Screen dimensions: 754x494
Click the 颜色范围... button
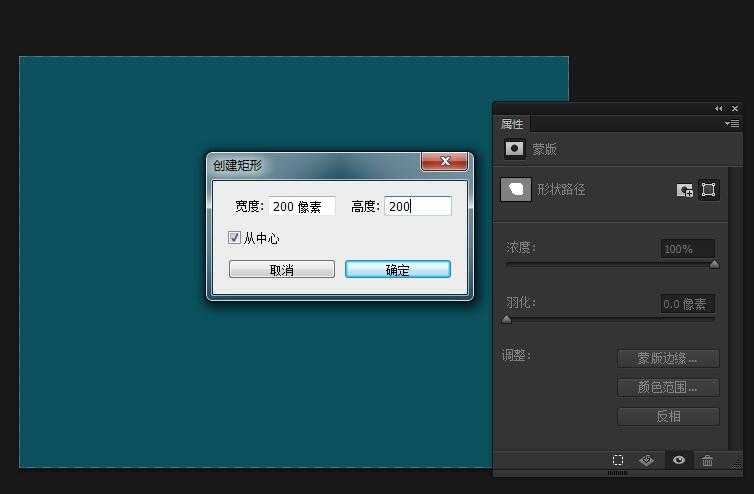tap(668, 387)
